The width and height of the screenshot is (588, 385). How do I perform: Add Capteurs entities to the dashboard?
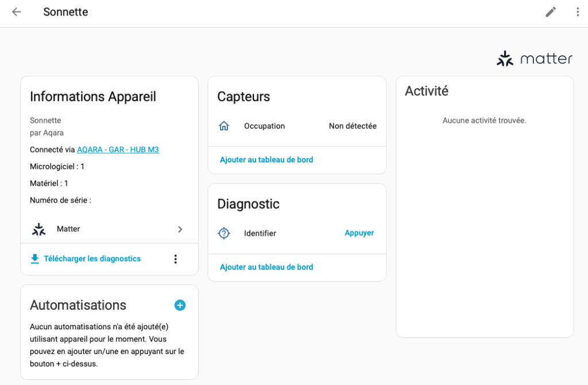pyautogui.click(x=266, y=160)
